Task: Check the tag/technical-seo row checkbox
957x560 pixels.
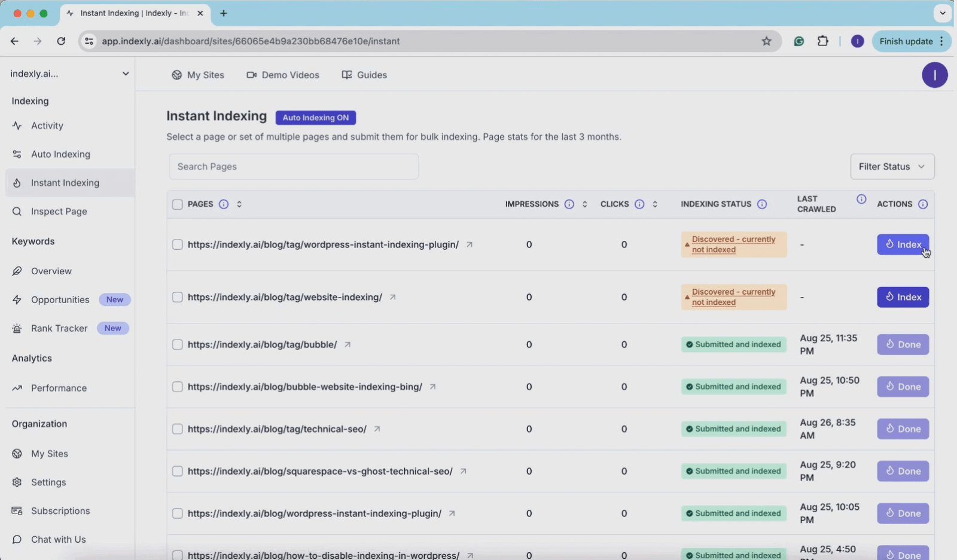Action: 177,429
